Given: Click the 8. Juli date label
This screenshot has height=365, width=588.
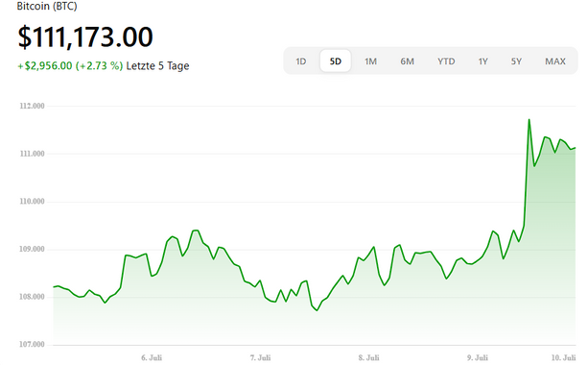Looking at the screenshot, I should (368, 358).
